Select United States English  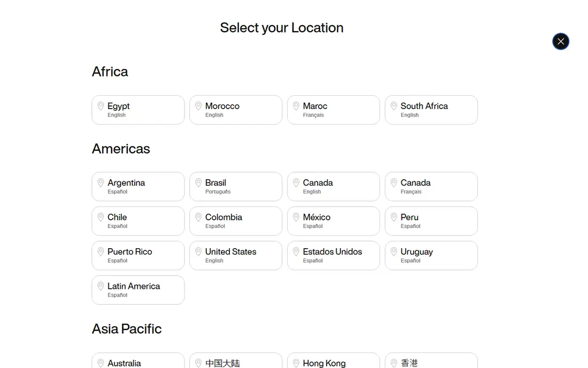point(236,256)
